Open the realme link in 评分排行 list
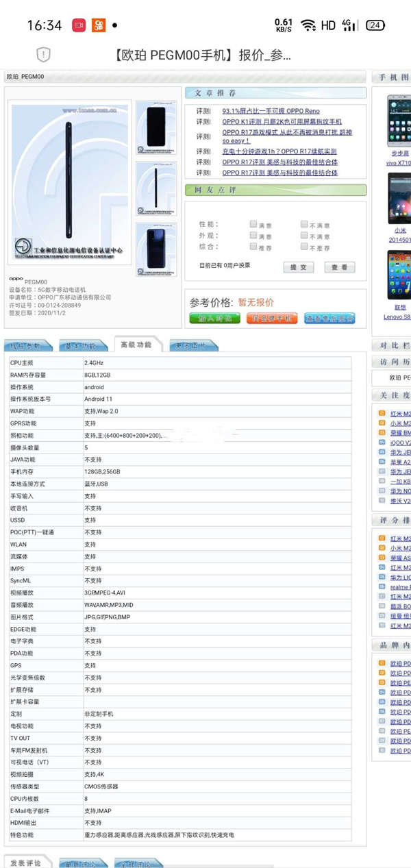This screenshot has height=868, width=411. pyautogui.click(x=400, y=587)
